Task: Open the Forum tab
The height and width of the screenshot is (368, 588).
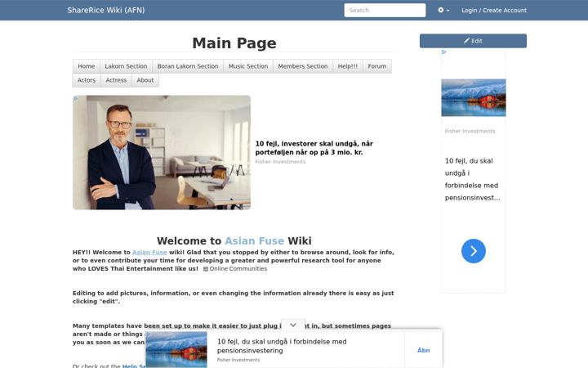Action: pos(376,66)
